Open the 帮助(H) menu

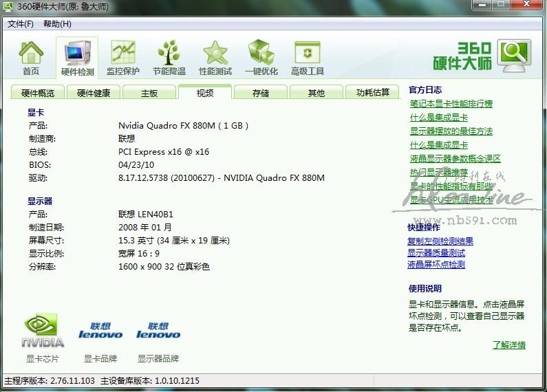[57, 24]
